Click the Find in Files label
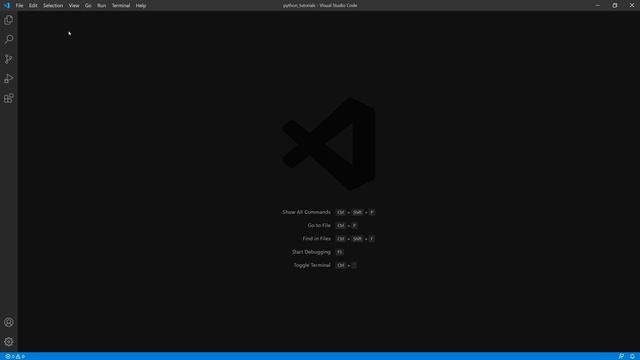This screenshot has width=640, height=360. pyautogui.click(x=317, y=239)
